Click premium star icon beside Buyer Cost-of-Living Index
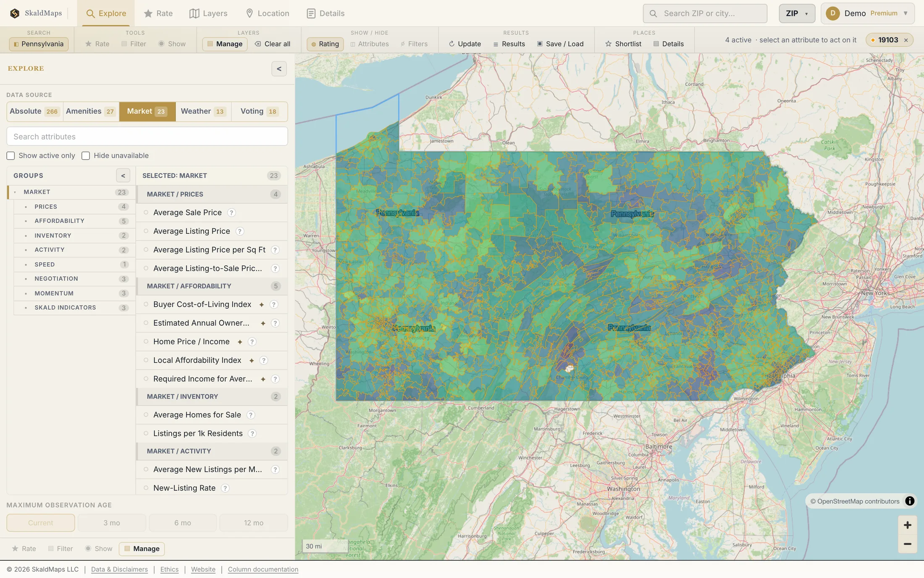The width and height of the screenshot is (924, 578). pyautogui.click(x=262, y=305)
